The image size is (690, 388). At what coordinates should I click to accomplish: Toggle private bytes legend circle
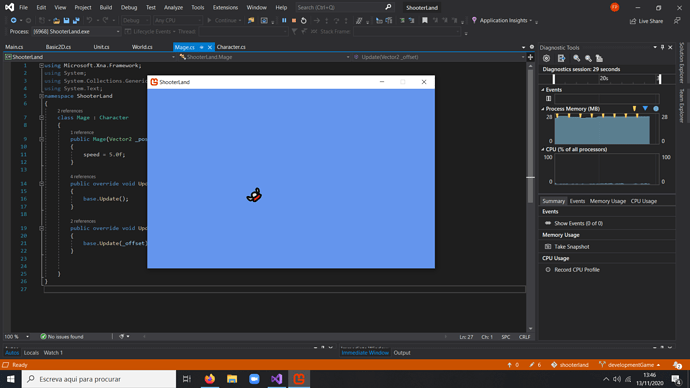(x=656, y=109)
